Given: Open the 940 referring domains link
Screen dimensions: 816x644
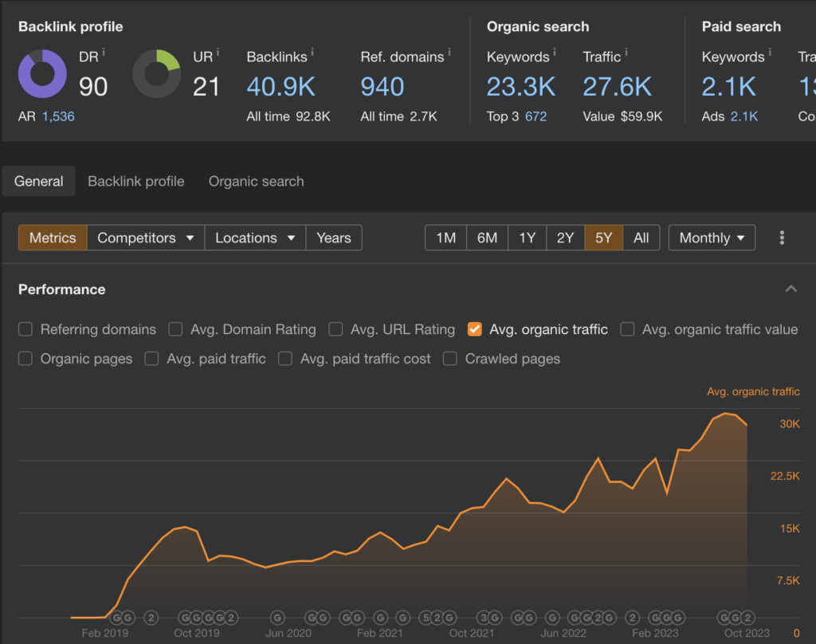Looking at the screenshot, I should pyautogui.click(x=382, y=87).
